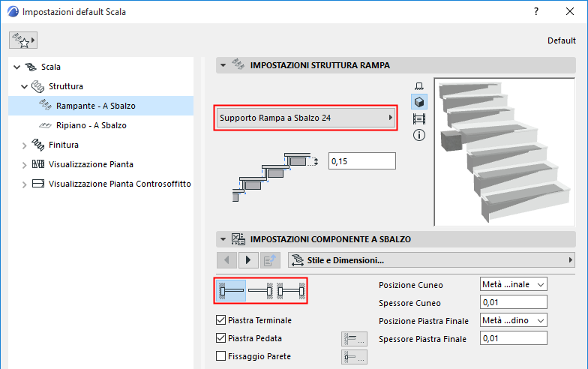The width and height of the screenshot is (588, 369).
Task: Click the Ripiano landing icon
Action: [x=45, y=125]
